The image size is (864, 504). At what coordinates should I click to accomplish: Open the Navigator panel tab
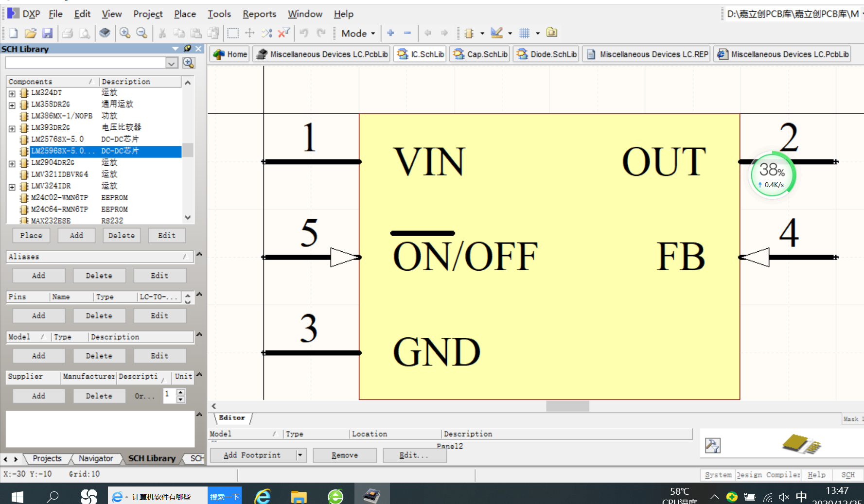pos(96,458)
